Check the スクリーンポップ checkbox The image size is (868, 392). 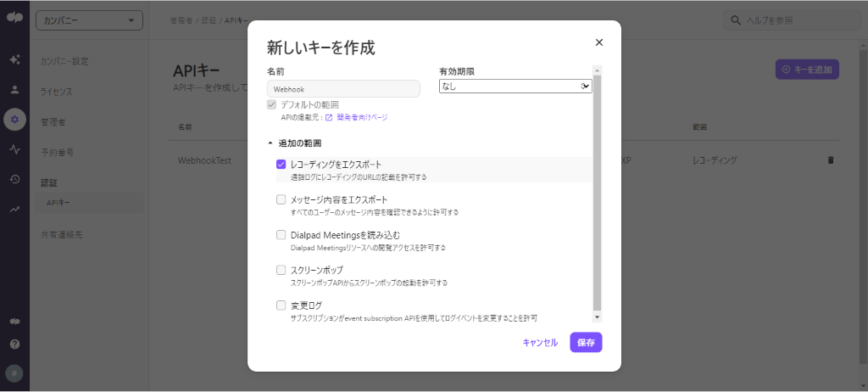click(x=281, y=270)
